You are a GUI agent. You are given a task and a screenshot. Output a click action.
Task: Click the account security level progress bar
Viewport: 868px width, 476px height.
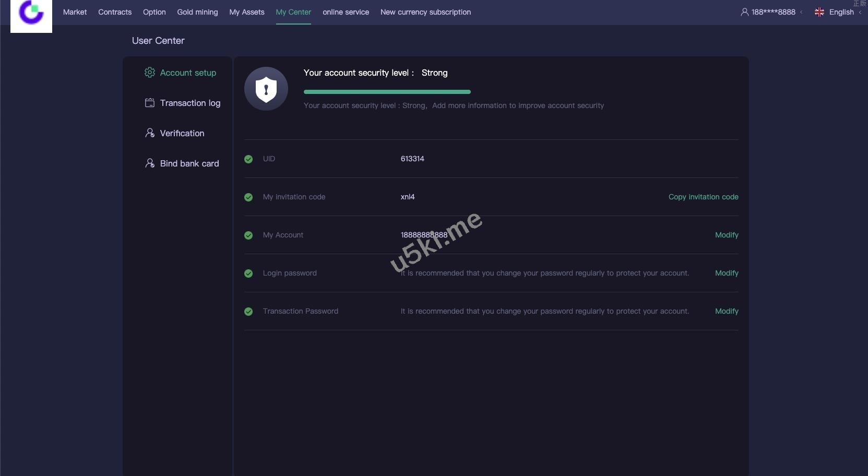(x=387, y=92)
